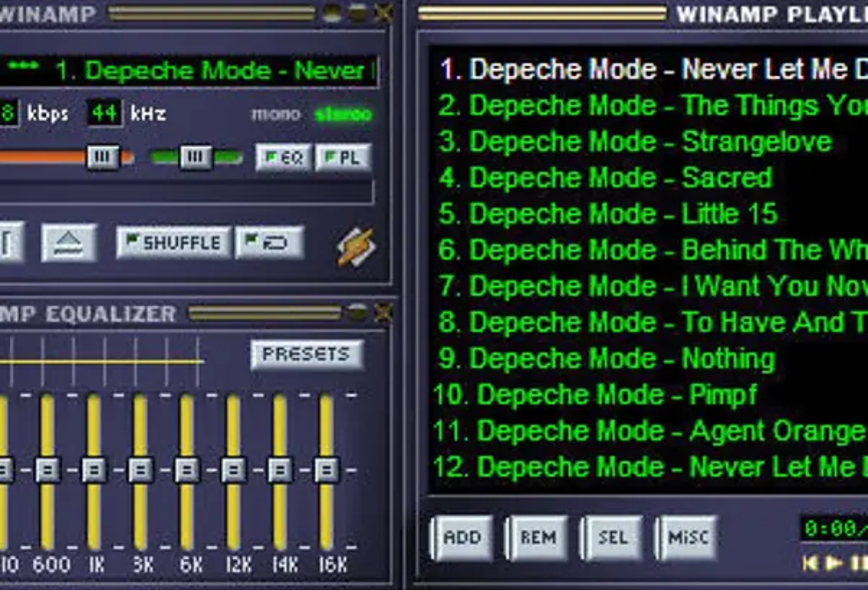Click the 16K equalizer band slider
The width and height of the screenshot is (868, 590).
[326, 470]
